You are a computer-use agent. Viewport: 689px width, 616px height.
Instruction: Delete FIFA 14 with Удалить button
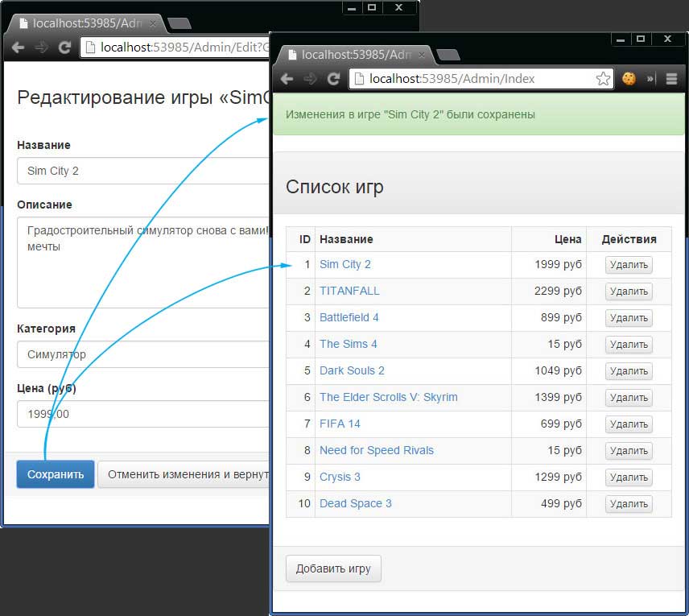coord(629,424)
